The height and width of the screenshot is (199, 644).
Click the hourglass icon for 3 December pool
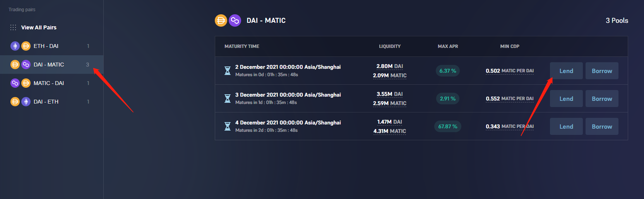228,99
